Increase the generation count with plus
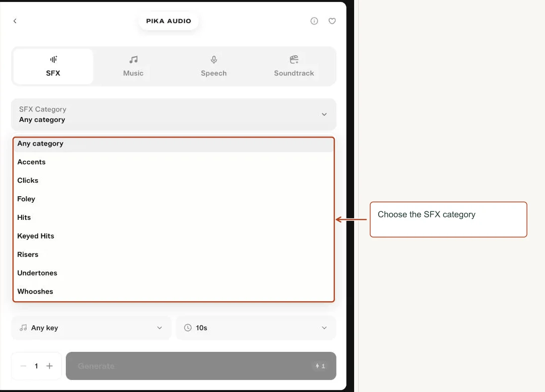 49,366
